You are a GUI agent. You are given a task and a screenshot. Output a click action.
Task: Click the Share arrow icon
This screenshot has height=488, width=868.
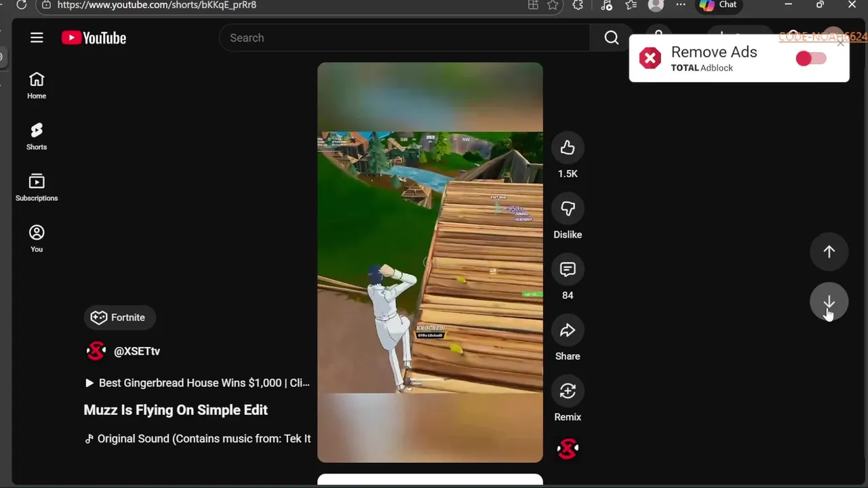pyautogui.click(x=568, y=331)
